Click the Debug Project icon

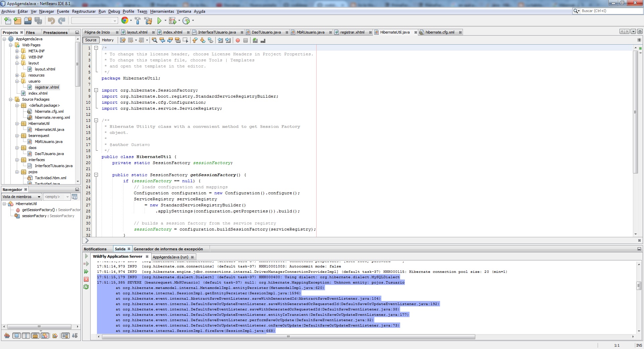[x=172, y=21]
